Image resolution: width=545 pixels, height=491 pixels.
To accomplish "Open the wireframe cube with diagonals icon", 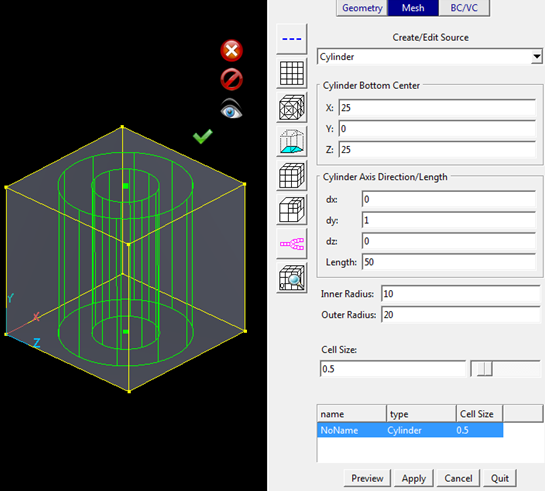I will point(292,107).
